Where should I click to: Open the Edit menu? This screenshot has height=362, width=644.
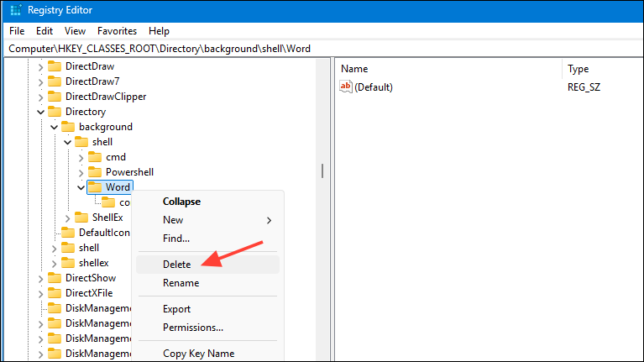(x=45, y=31)
